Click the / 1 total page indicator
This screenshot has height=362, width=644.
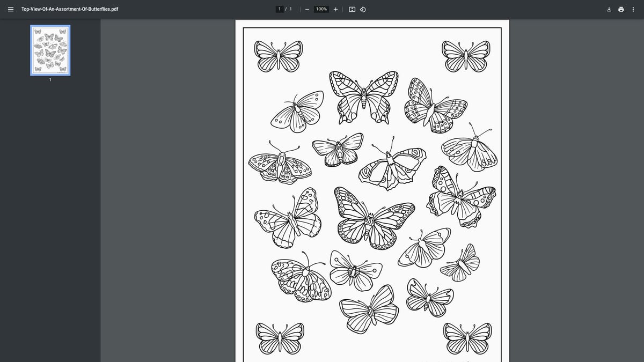click(289, 9)
